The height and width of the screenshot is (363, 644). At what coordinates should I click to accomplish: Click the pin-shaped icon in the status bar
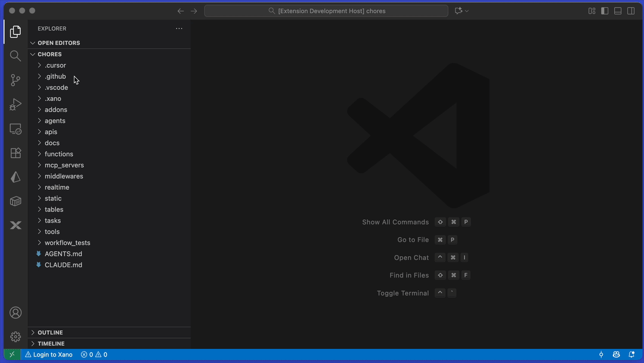point(601,355)
